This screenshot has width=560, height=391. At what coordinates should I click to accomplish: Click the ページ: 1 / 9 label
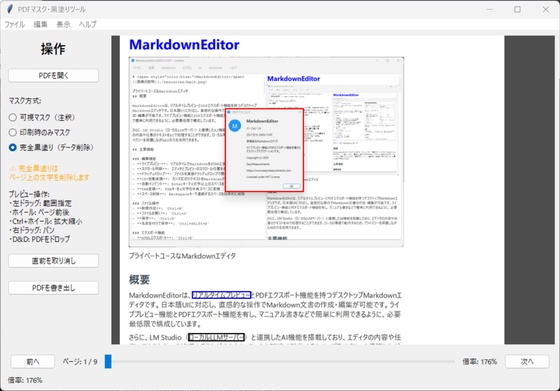click(x=80, y=362)
